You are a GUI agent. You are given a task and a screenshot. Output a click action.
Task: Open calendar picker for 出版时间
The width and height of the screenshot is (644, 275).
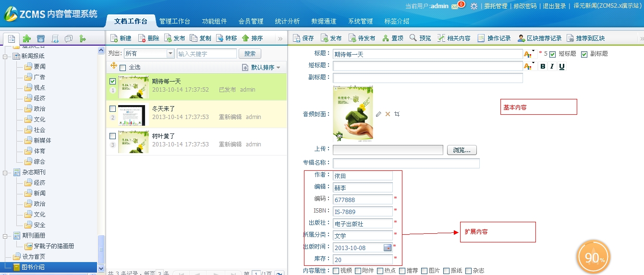[x=388, y=248]
